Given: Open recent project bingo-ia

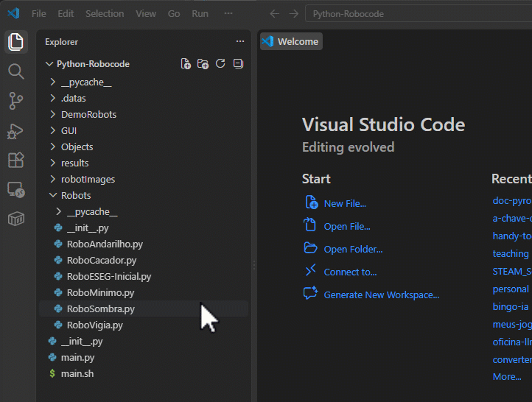Looking at the screenshot, I should click(x=511, y=306).
